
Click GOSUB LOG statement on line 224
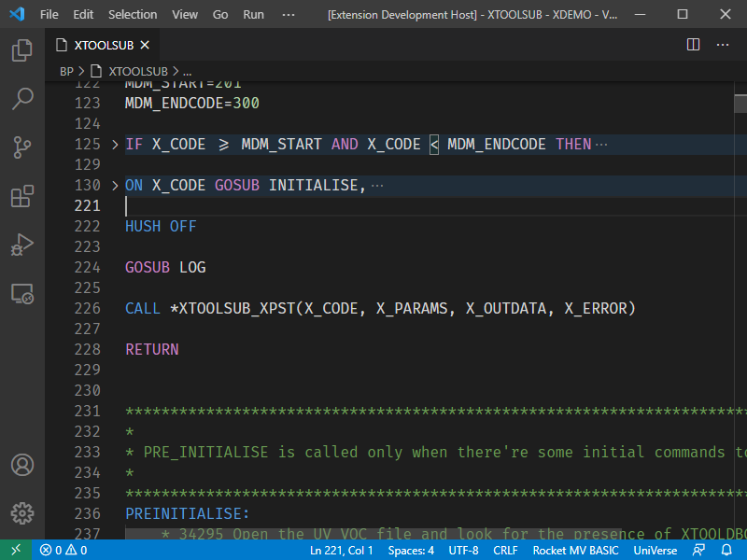click(x=165, y=267)
